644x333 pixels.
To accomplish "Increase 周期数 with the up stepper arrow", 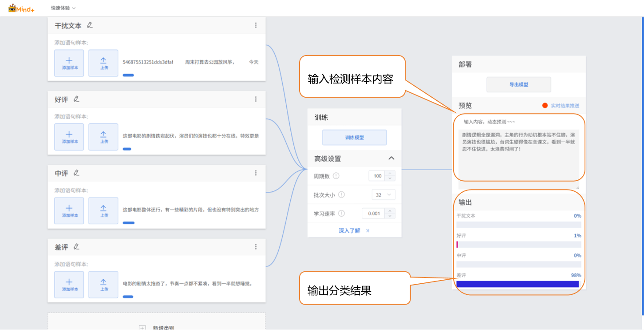I will (390, 173).
